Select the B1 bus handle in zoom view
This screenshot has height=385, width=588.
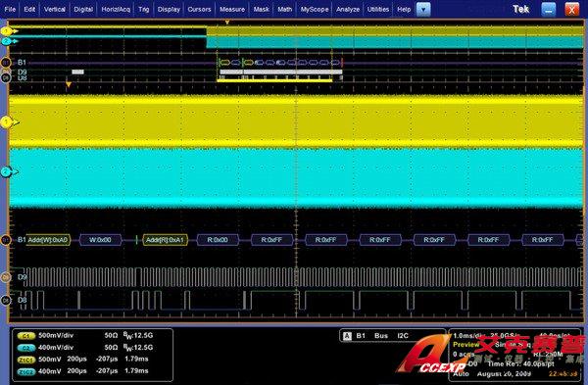(6, 240)
